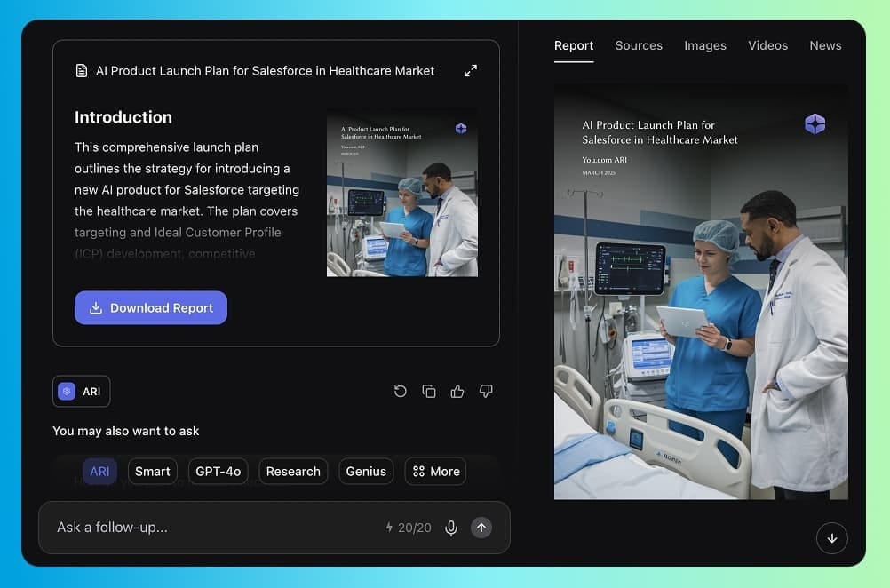Regenerate the ARI response
This screenshot has height=588, width=890.
(x=401, y=391)
